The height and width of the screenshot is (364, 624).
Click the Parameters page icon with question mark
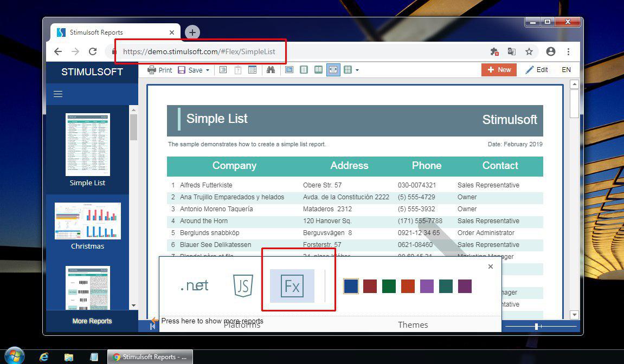(x=238, y=70)
